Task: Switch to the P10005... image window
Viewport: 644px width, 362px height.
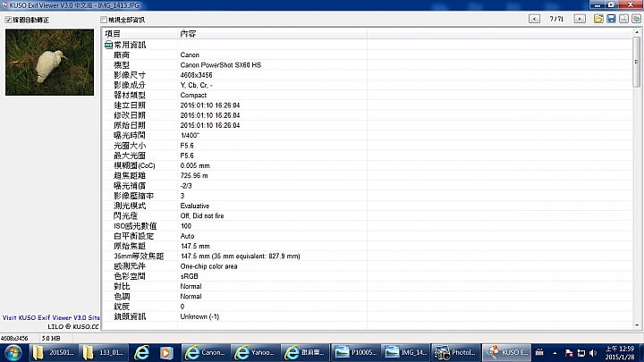Action: 356,352
